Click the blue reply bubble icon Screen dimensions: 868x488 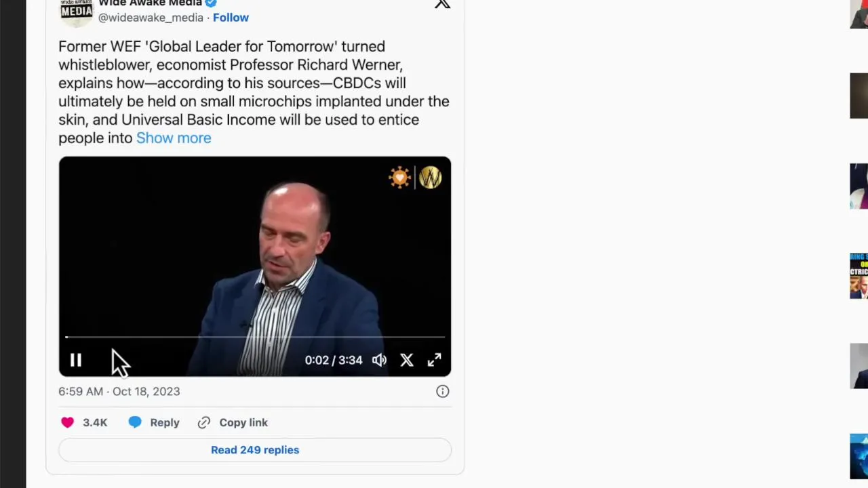(x=135, y=422)
